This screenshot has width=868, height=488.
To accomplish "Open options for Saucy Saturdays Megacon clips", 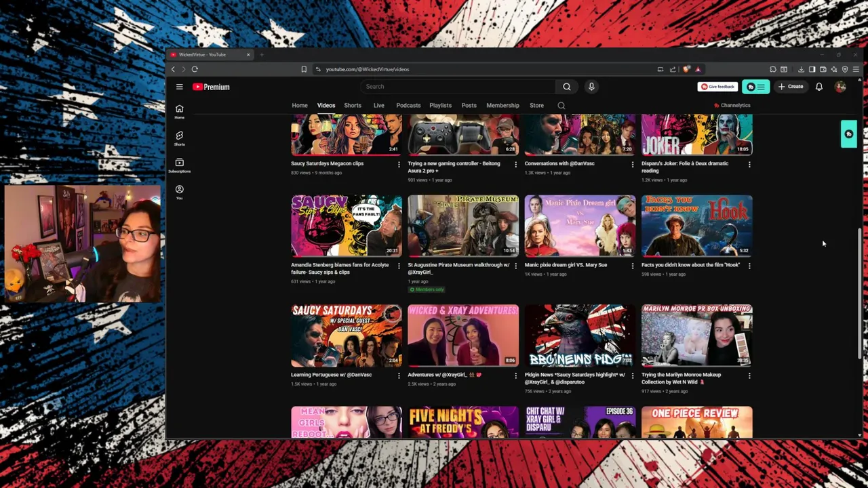I will click(399, 164).
